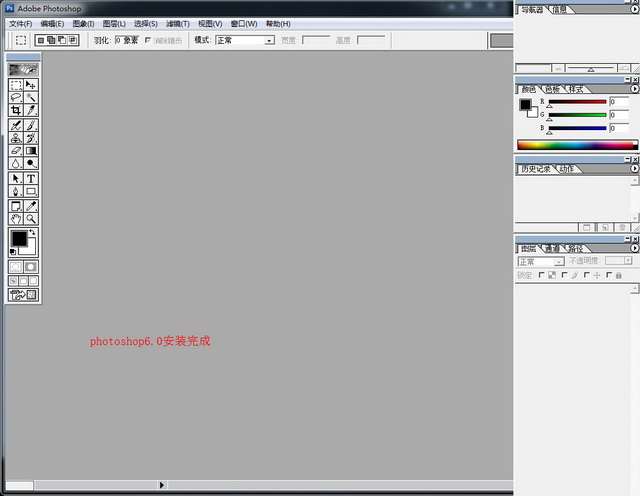The width and height of the screenshot is (640, 496).
Task: Switch to the 色板 swatches tab
Action: [x=552, y=89]
